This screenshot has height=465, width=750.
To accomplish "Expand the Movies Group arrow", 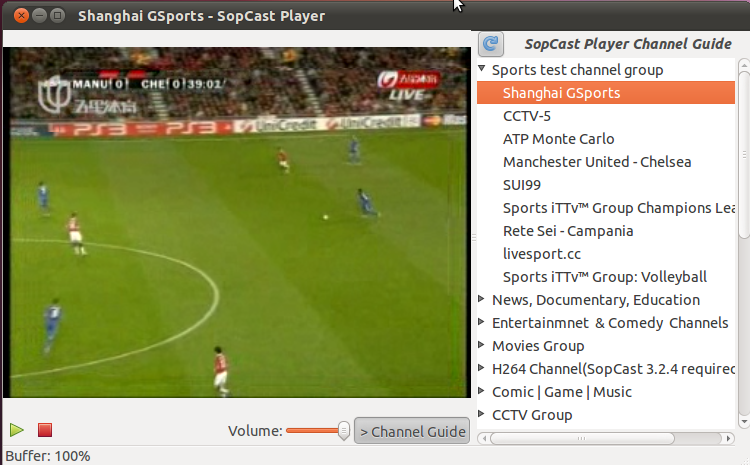I will point(481,344).
